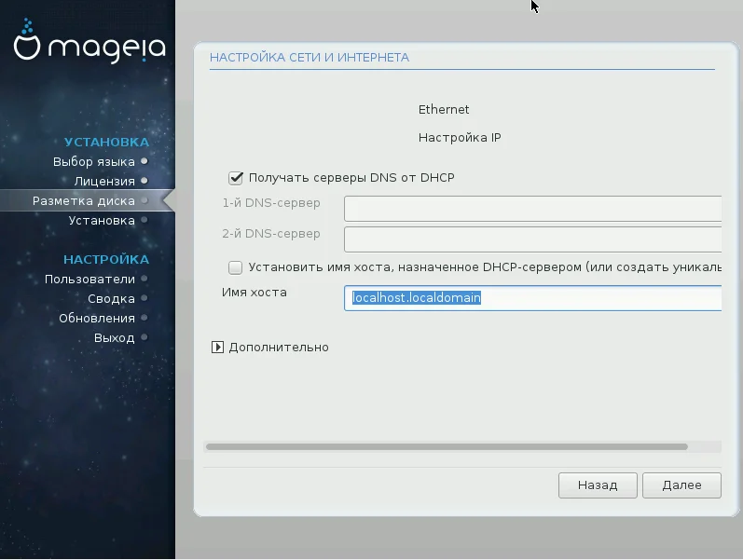Screen dimensions: 743x560
Task: Click the 1-й DNS-сервер input field
Action: click(532, 209)
